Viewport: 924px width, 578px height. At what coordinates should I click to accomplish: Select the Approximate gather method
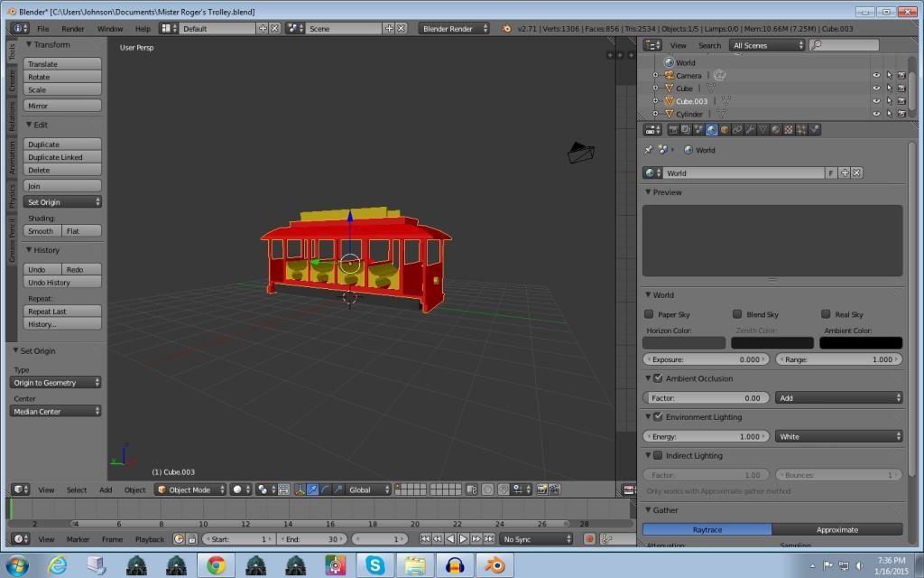[x=837, y=529]
